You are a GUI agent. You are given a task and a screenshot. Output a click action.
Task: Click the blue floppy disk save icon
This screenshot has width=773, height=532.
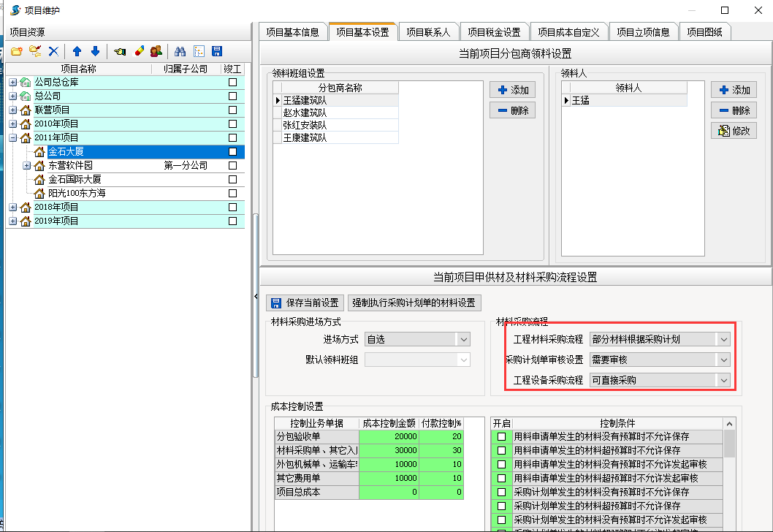(x=217, y=51)
